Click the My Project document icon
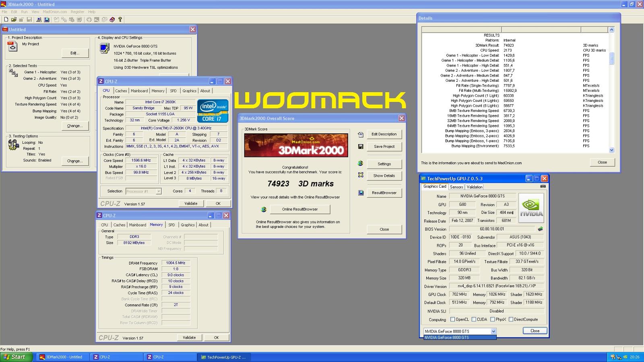The height and width of the screenshot is (362, 644). [13, 46]
